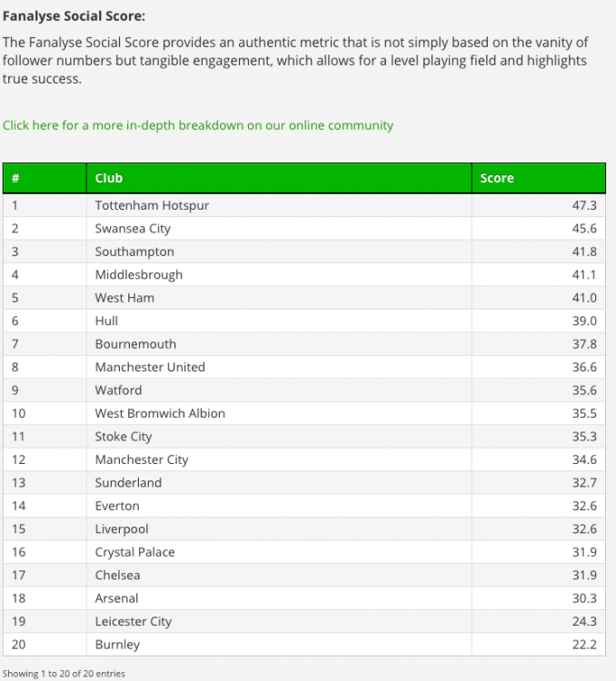Click Liverpool's score of 32.6

pyautogui.click(x=584, y=529)
